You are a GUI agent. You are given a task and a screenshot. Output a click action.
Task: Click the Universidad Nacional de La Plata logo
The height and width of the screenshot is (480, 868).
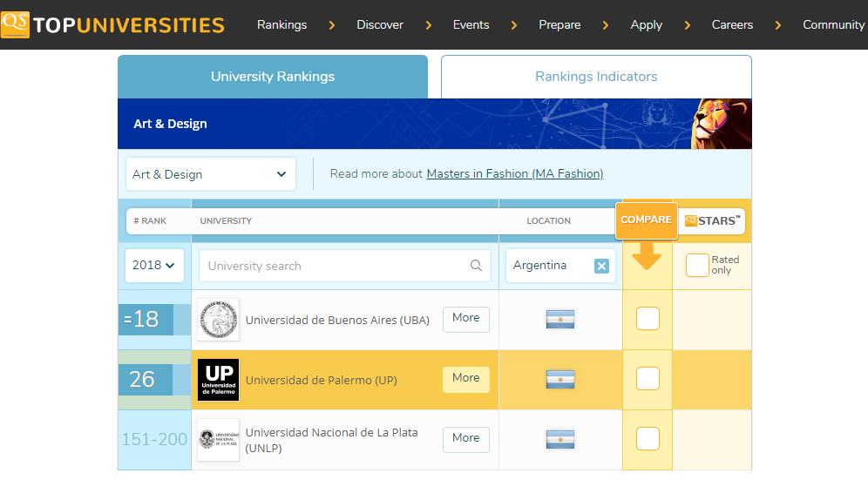coord(219,440)
